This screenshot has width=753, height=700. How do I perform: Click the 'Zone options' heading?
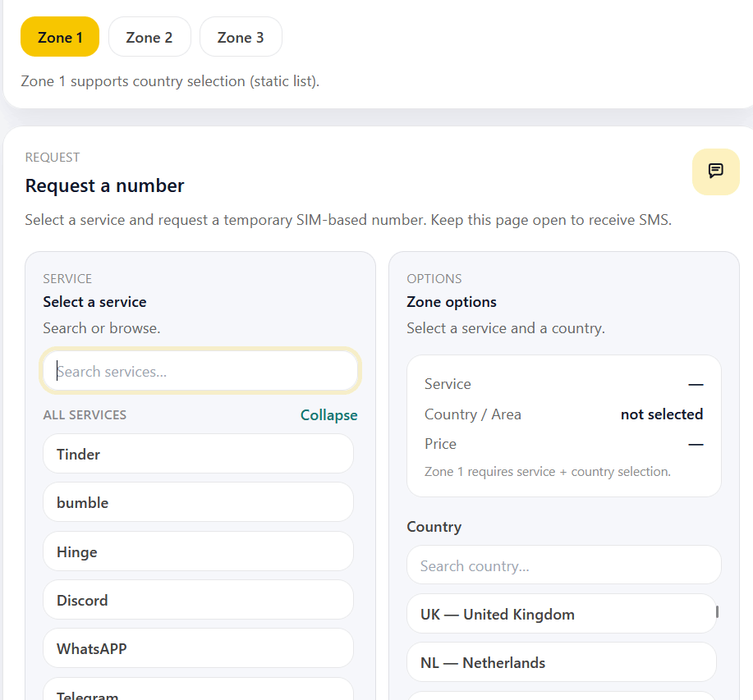[452, 302]
